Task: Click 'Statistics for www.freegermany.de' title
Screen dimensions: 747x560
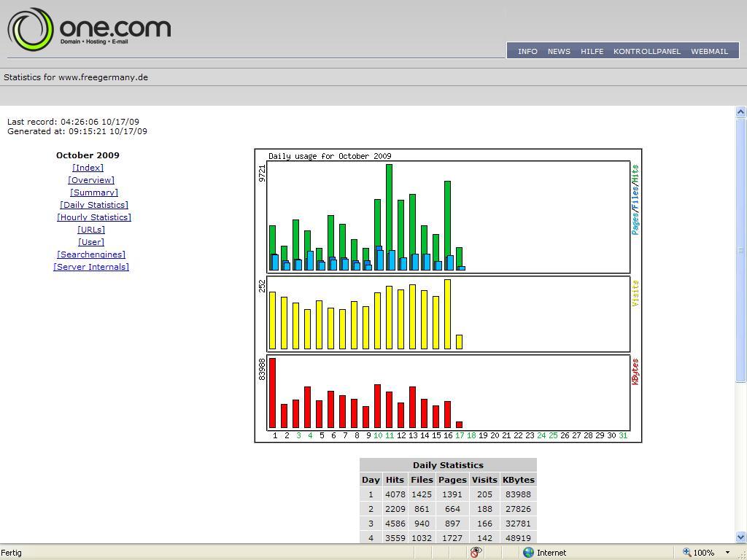Action: (x=76, y=77)
